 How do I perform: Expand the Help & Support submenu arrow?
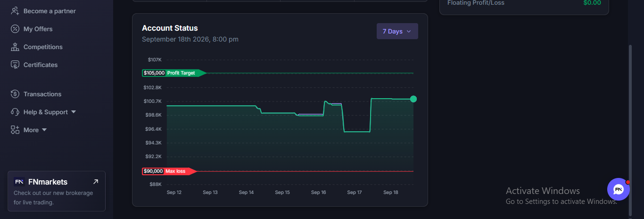(73, 112)
